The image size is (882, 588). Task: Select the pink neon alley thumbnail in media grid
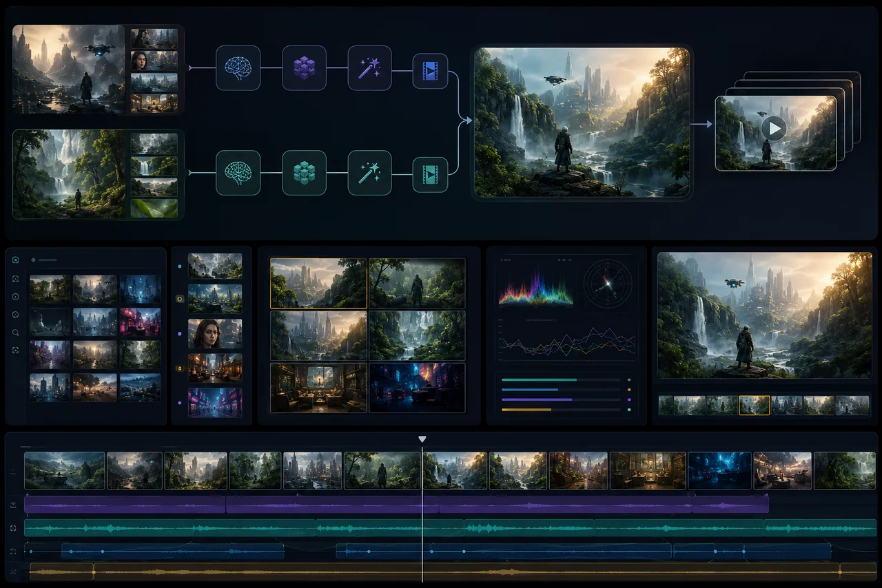click(x=141, y=322)
